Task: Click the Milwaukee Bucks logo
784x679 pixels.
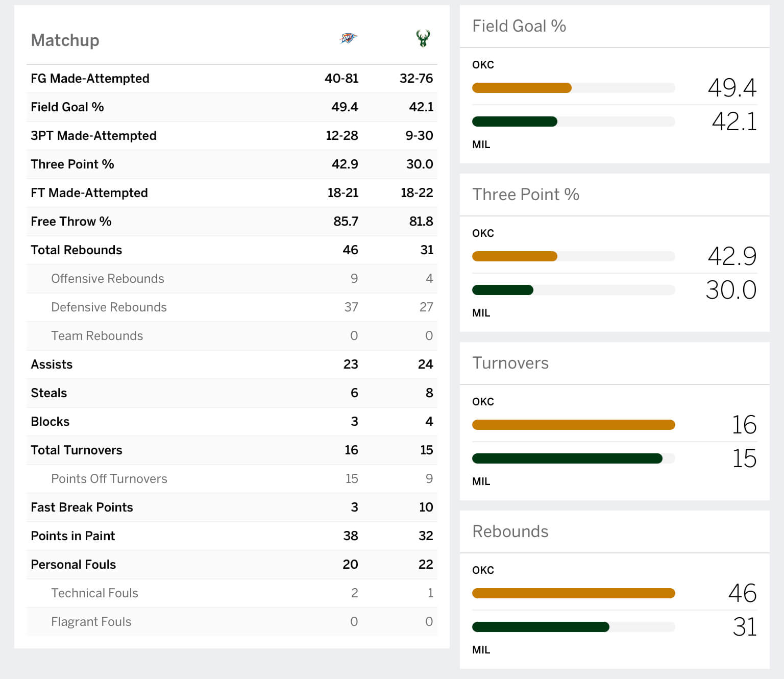Action: coord(423,38)
